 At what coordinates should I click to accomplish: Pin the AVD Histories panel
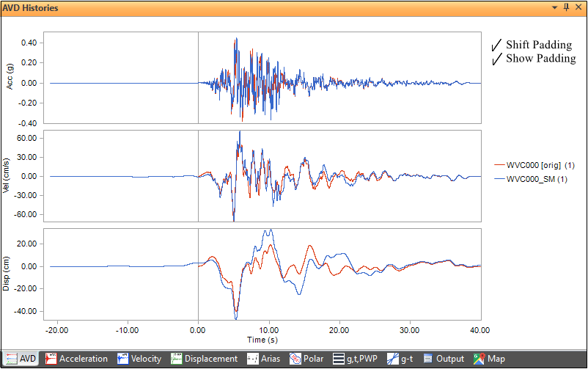pos(565,7)
